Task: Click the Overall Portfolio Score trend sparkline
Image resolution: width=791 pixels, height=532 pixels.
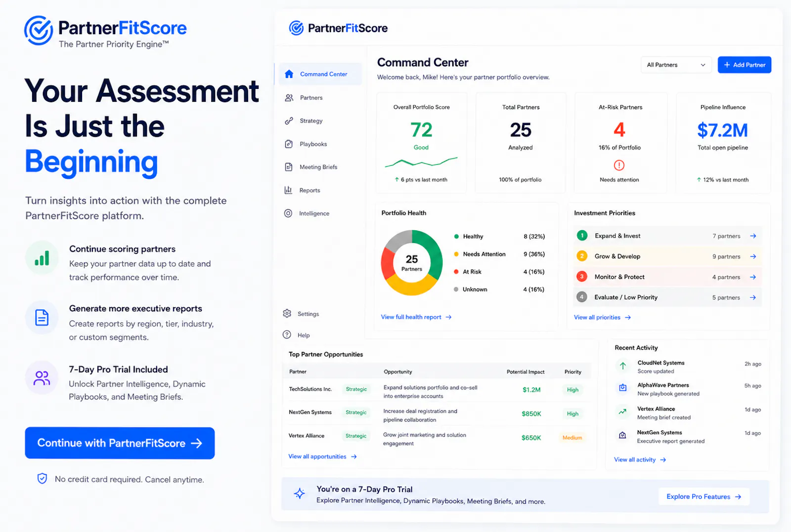Action: (421, 162)
